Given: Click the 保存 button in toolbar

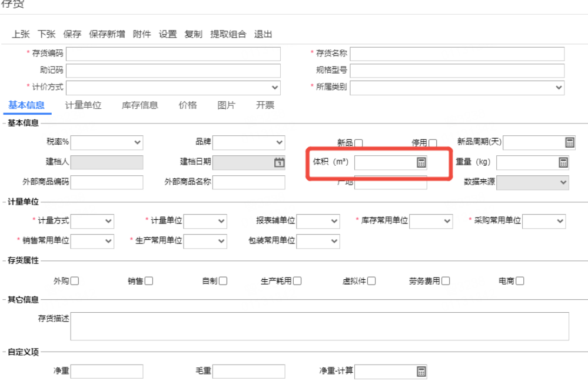Looking at the screenshot, I should pos(72,34).
